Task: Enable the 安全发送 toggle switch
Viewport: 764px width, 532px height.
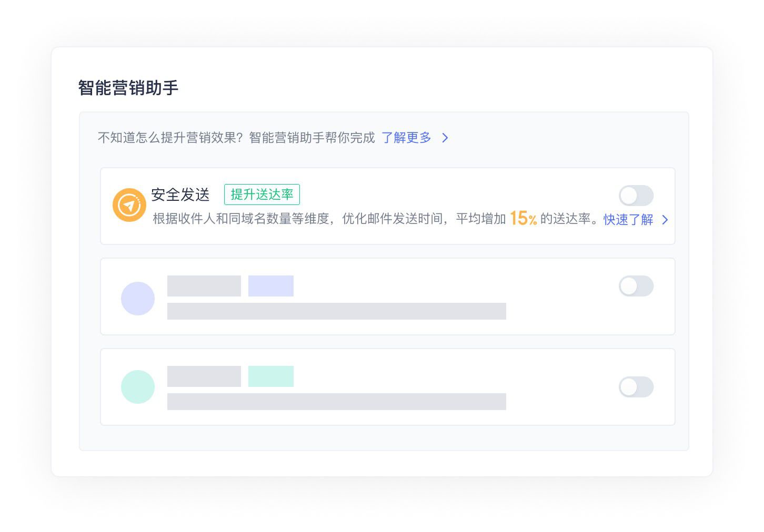Action: (x=636, y=195)
